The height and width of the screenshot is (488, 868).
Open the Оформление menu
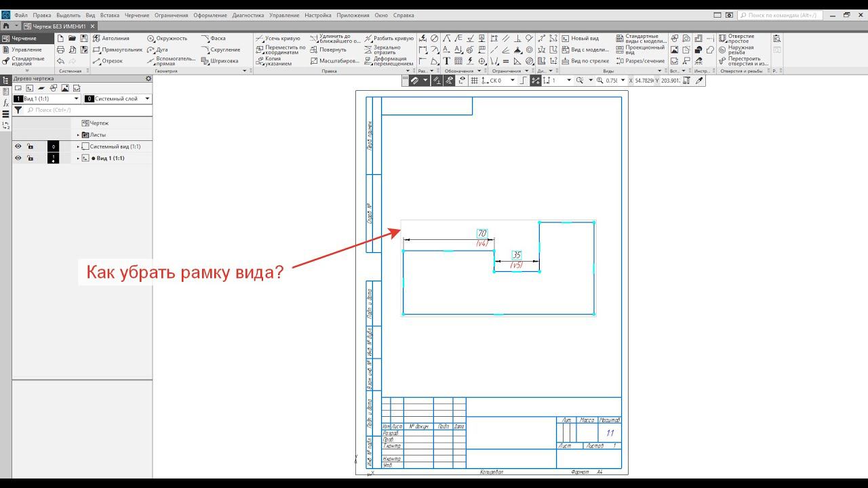(210, 15)
